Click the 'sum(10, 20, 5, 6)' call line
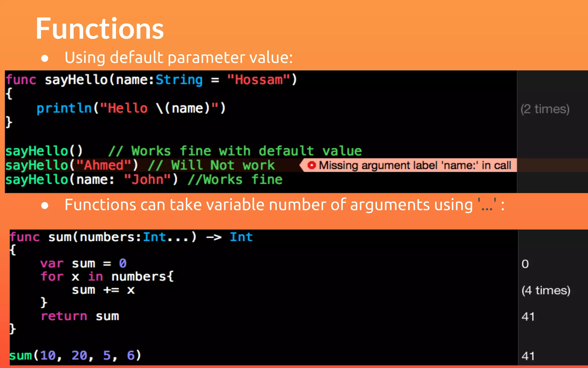Screen dimensions: 588x368 (75, 356)
